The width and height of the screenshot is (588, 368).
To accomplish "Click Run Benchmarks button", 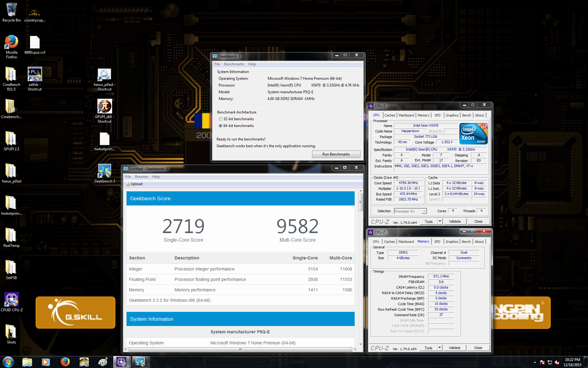I will coord(336,154).
